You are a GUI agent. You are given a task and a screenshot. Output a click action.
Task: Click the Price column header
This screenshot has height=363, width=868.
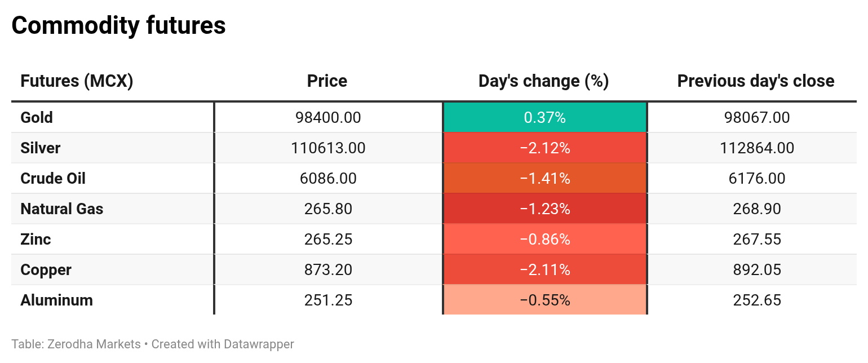[327, 81]
